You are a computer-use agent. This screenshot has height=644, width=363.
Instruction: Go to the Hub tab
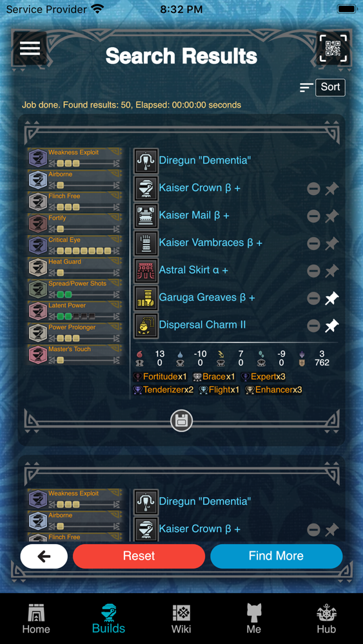326,618
